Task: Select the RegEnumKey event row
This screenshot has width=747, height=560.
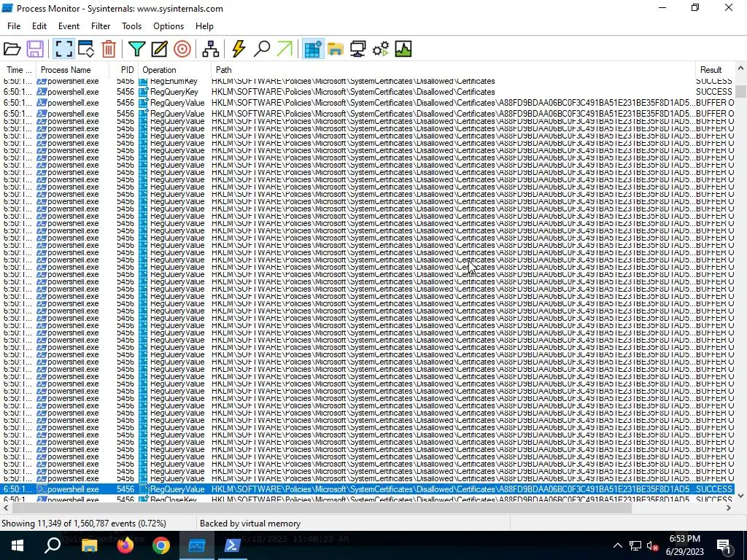Action: (x=368, y=81)
